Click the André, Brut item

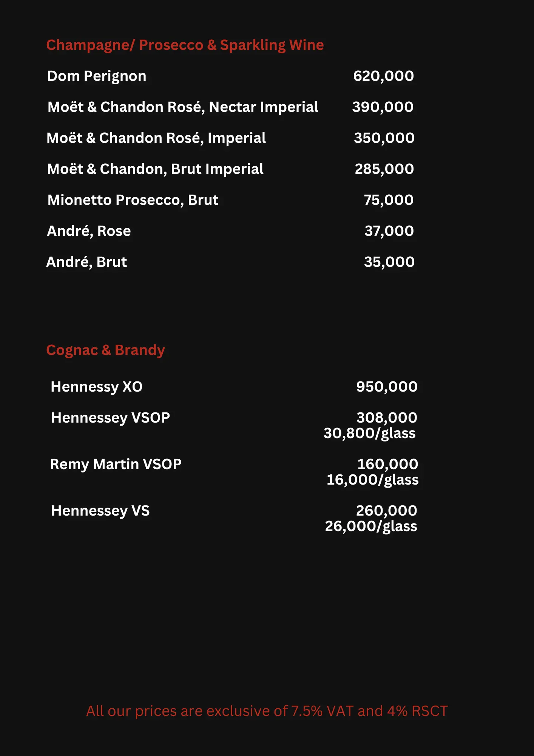[86, 262]
